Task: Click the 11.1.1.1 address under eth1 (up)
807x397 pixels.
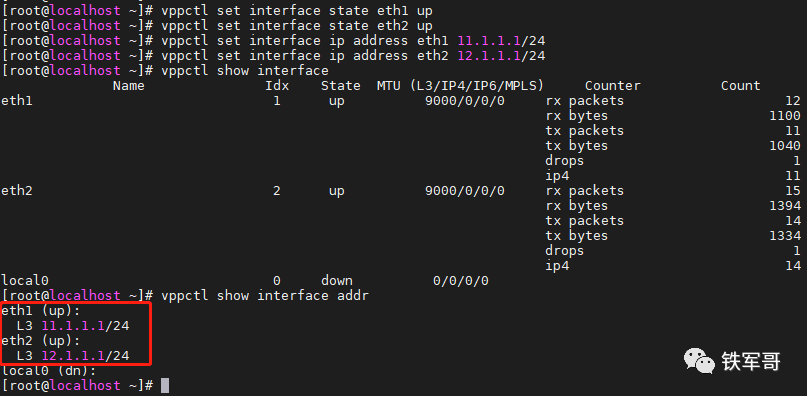Action: coord(74,325)
